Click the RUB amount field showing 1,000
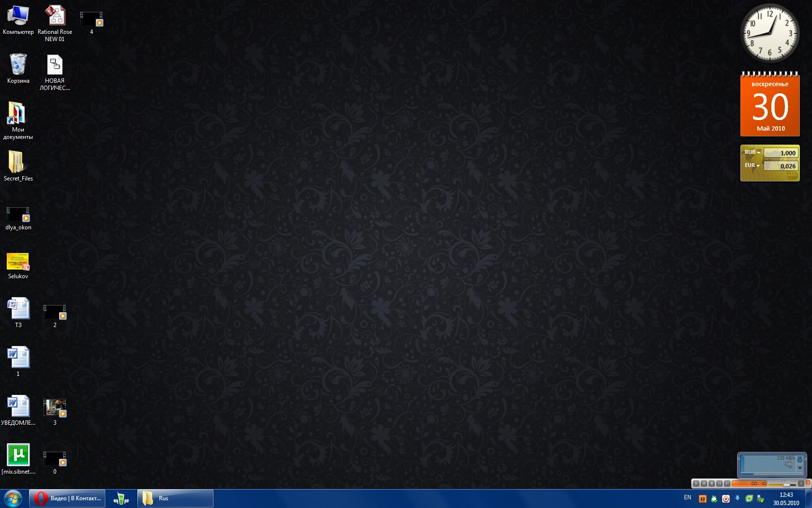812x508 pixels. (781, 153)
